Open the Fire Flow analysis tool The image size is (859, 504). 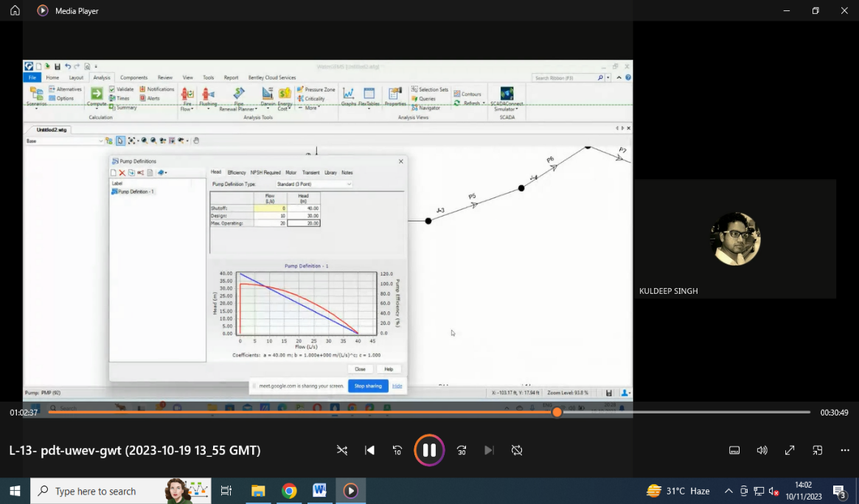tap(187, 99)
